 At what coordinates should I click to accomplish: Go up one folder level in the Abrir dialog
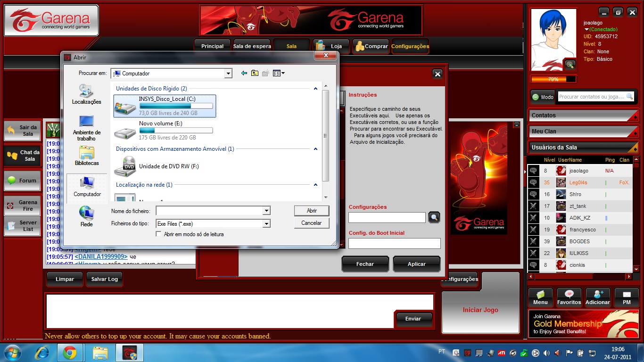click(x=255, y=73)
